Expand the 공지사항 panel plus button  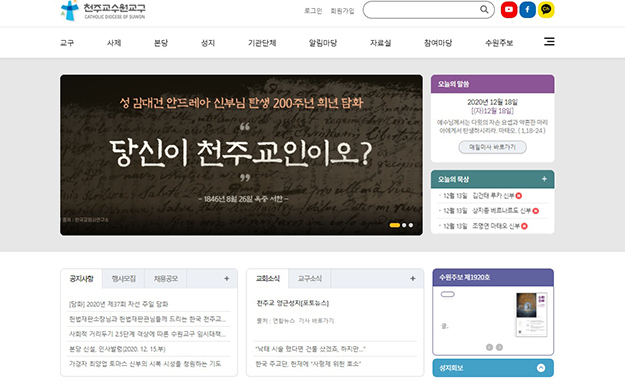pyautogui.click(x=226, y=279)
